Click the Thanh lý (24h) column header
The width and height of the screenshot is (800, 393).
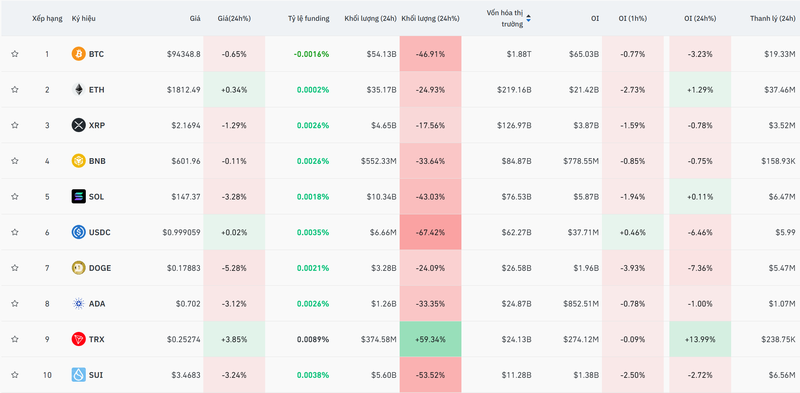pyautogui.click(x=772, y=18)
